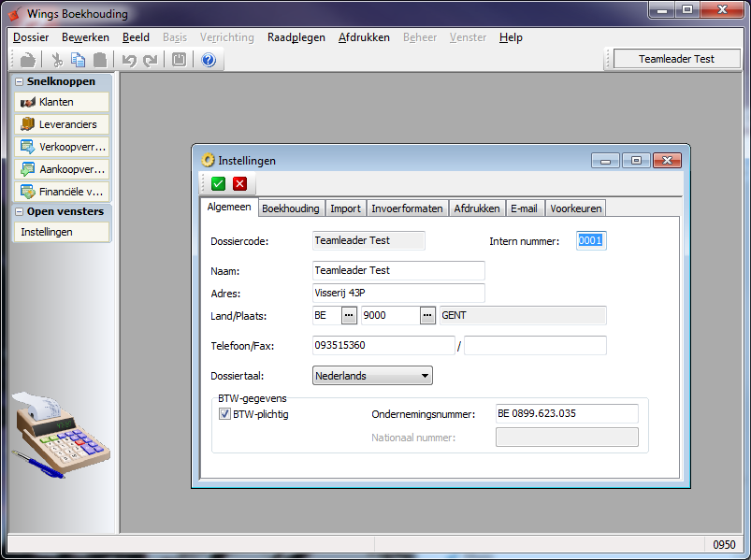The image size is (751, 560).
Task: Maximize the Instellingen window
Action: pos(636,161)
